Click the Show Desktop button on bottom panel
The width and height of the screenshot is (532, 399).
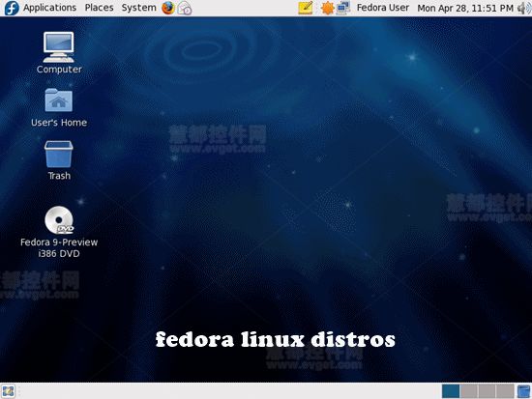[x=8, y=391]
